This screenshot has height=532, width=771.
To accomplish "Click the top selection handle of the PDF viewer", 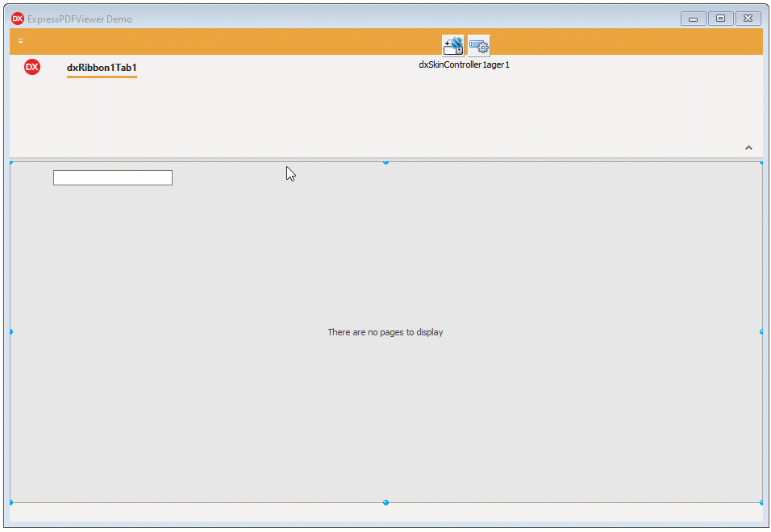I will 385,162.
